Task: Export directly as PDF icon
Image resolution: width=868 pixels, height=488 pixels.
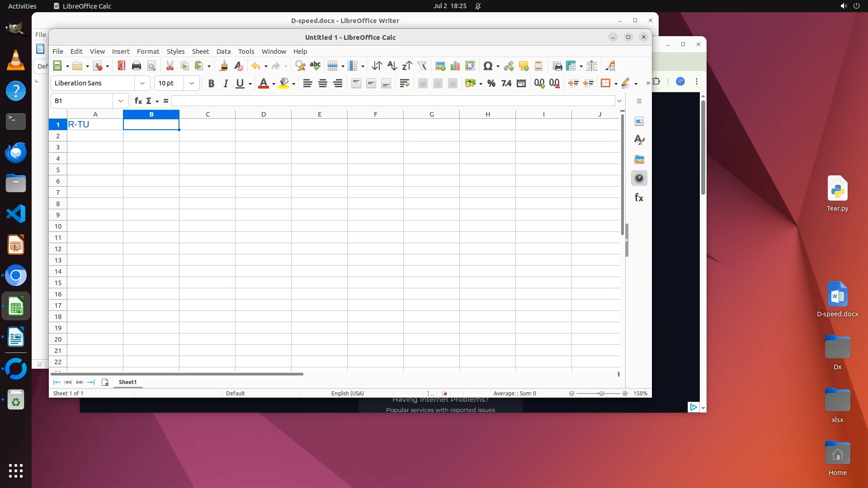Action: [x=121, y=66]
